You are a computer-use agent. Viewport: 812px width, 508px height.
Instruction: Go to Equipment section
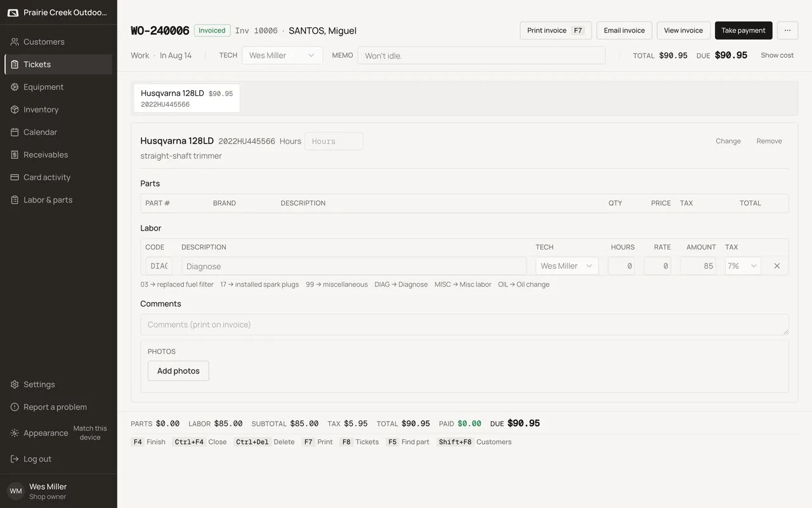click(x=58, y=87)
